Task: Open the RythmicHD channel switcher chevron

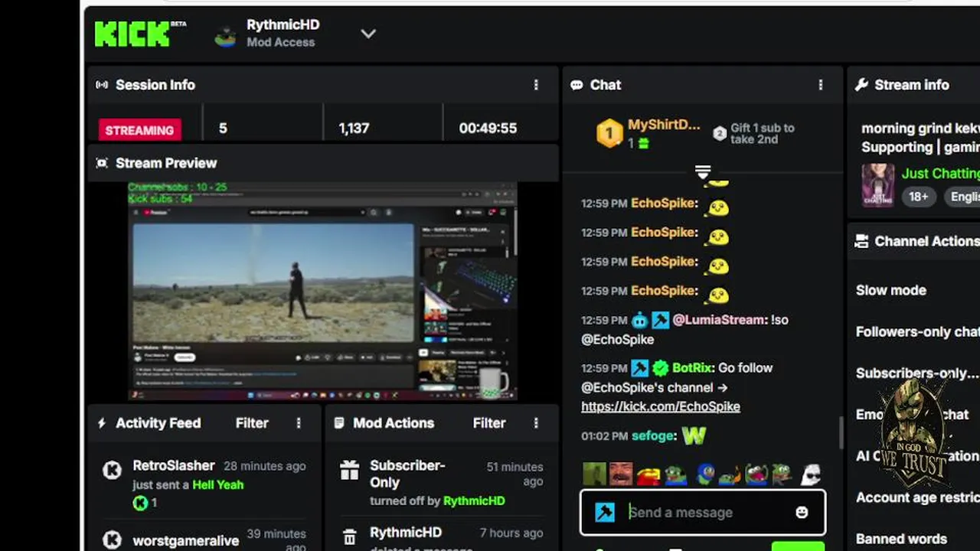Action: 368,34
